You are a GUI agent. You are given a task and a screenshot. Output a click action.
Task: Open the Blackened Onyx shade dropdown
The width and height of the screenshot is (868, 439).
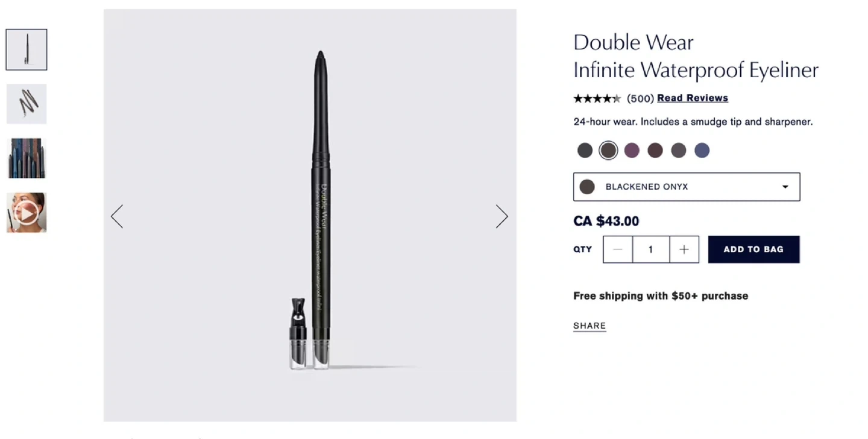pyautogui.click(x=686, y=187)
